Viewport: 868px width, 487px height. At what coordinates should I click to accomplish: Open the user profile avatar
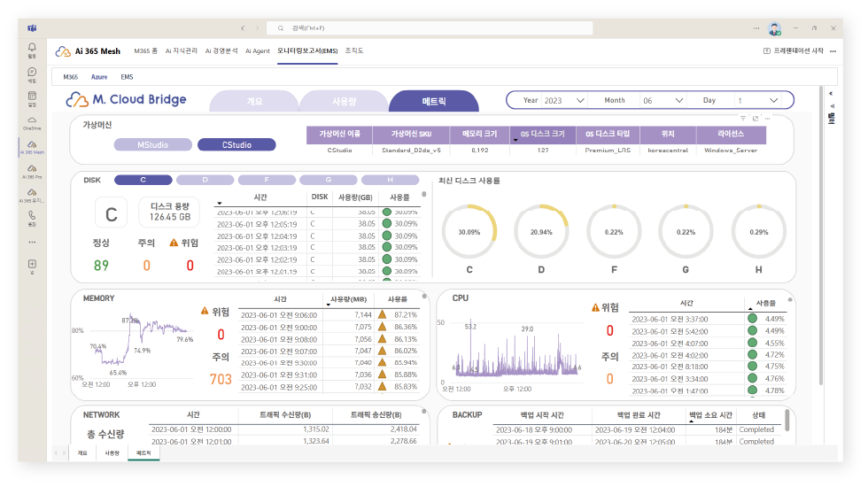point(774,28)
